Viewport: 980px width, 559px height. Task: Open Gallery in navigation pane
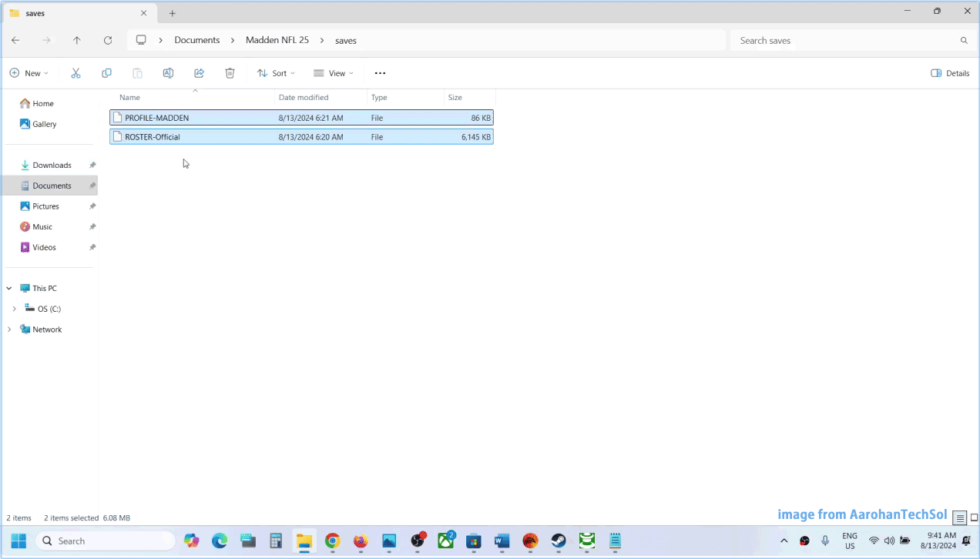click(39, 124)
